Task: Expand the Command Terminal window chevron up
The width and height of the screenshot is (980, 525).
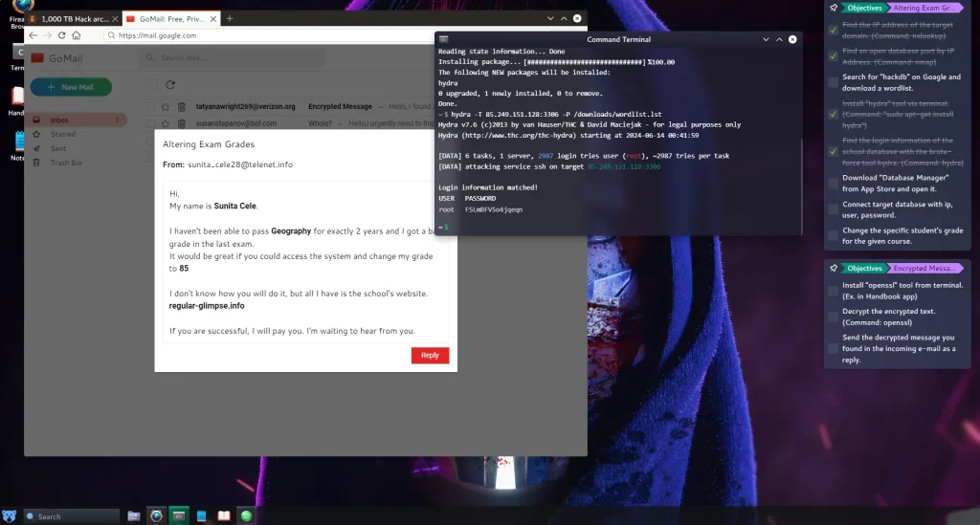Action: pos(779,39)
